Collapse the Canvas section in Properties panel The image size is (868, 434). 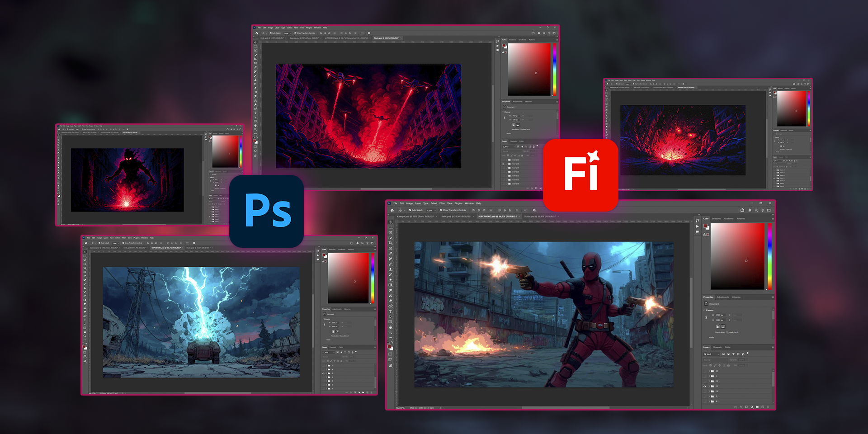[x=704, y=310]
